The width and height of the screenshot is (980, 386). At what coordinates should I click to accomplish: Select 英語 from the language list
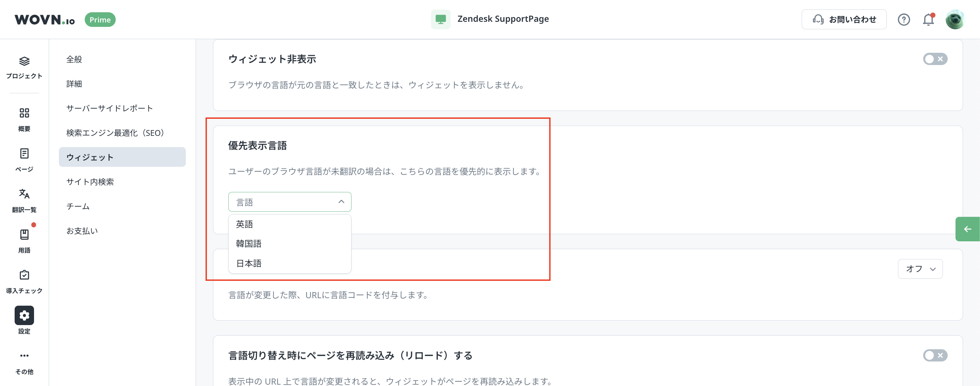pyautogui.click(x=245, y=224)
